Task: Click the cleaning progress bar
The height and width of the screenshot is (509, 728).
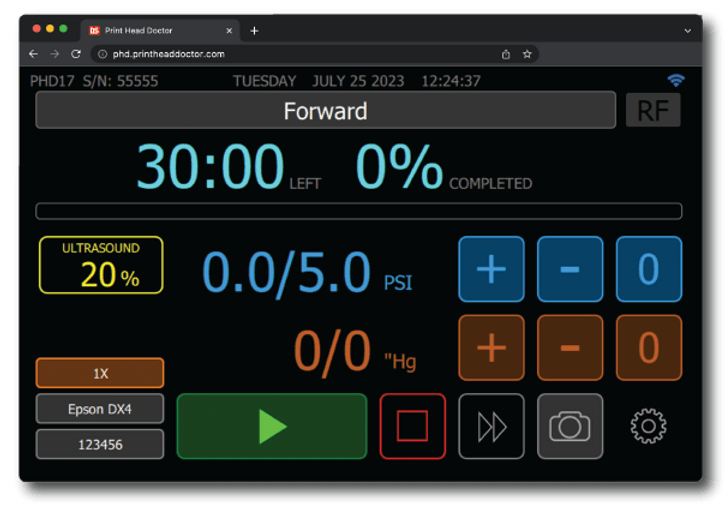Action: (x=358, y=211)
